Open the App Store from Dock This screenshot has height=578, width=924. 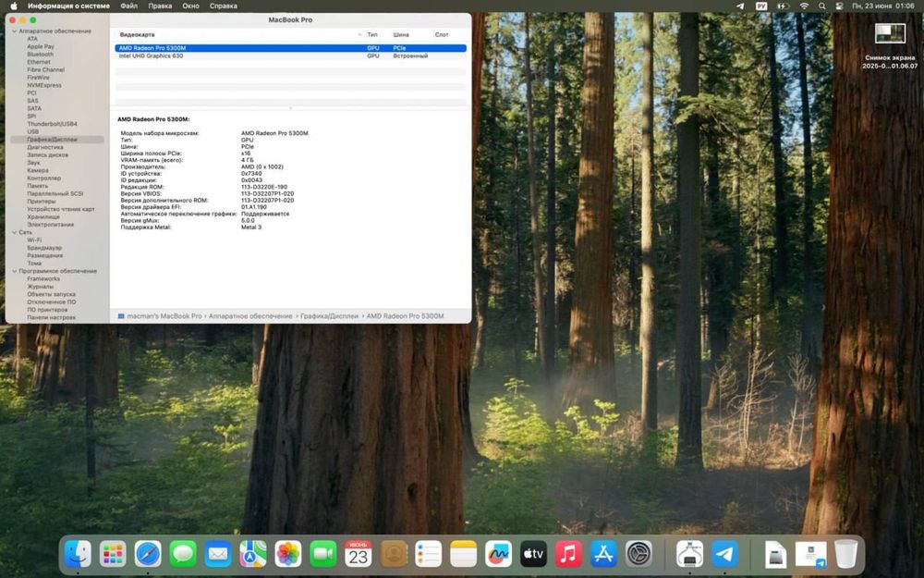(603, 554)
